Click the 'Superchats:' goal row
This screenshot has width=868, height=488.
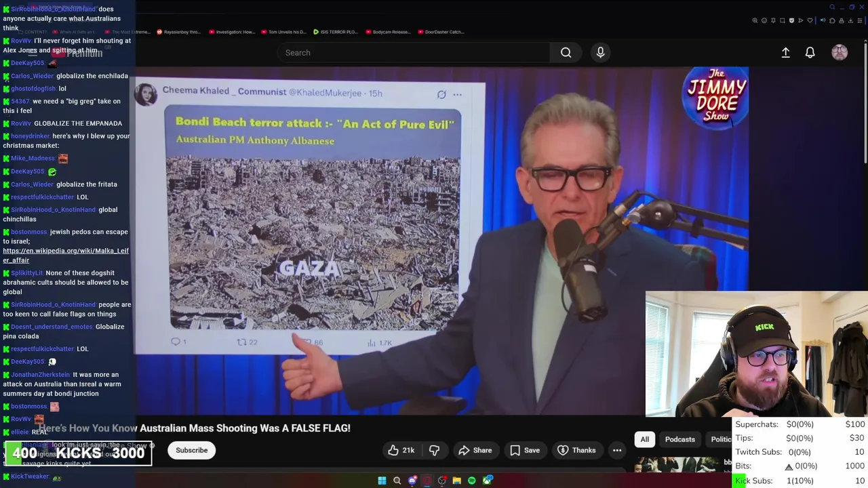pos(800,424)
